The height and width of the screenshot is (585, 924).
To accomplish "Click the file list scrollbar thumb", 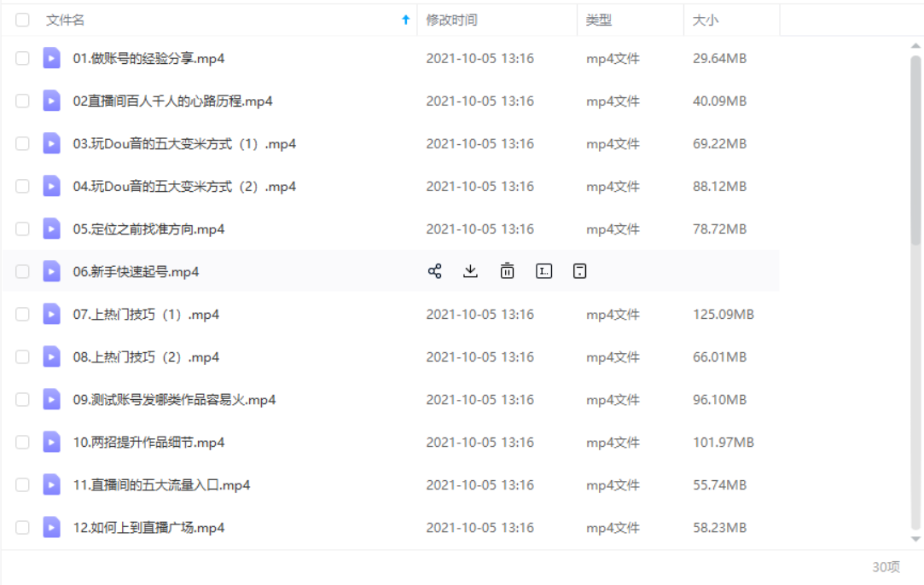I will point(915,150).
